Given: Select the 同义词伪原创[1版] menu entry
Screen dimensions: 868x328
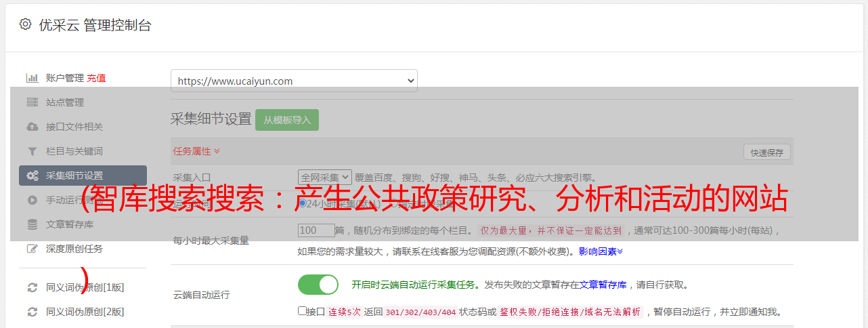Looking at the screenshot, I should point(85,287).
